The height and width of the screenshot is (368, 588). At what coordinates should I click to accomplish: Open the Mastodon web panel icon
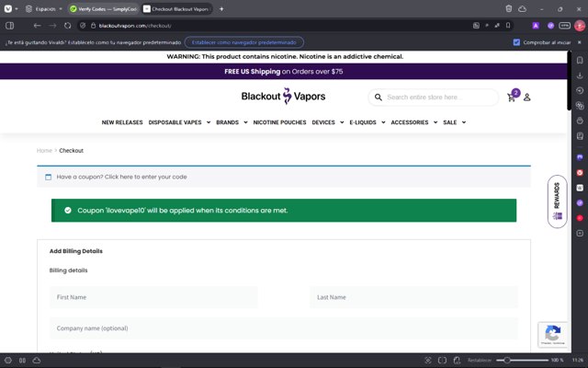(580, 157)
